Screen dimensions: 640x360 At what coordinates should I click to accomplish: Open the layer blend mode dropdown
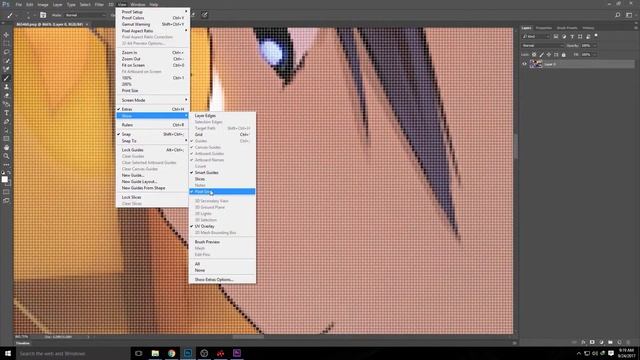click(x=542, y=46)
